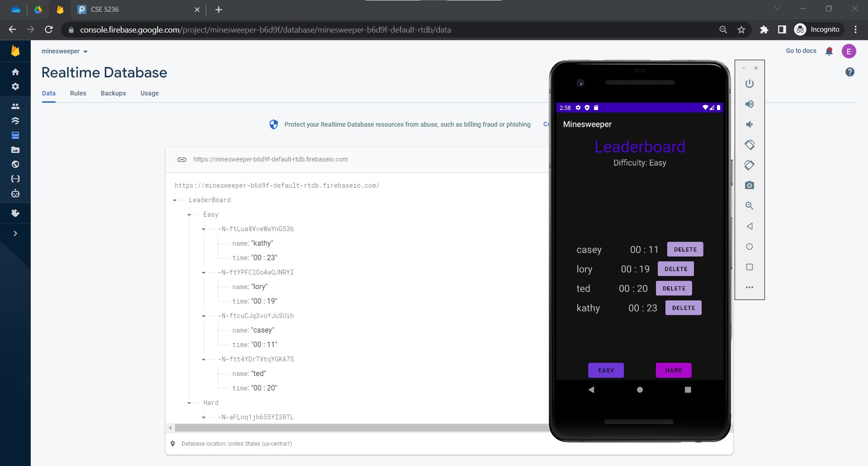The image size is (868, 466).
Task: Tap phone navigation recents square
Action: click(x=688, y=390)
